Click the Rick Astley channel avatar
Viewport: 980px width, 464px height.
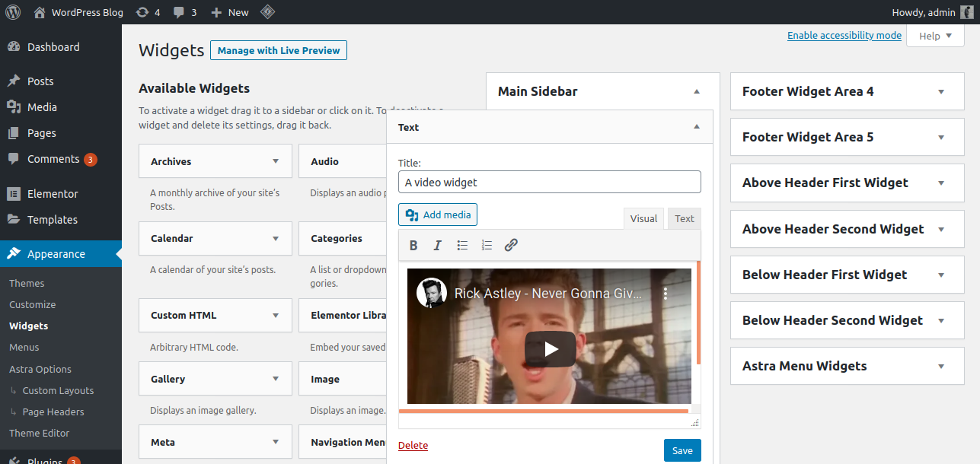[432, 293]
